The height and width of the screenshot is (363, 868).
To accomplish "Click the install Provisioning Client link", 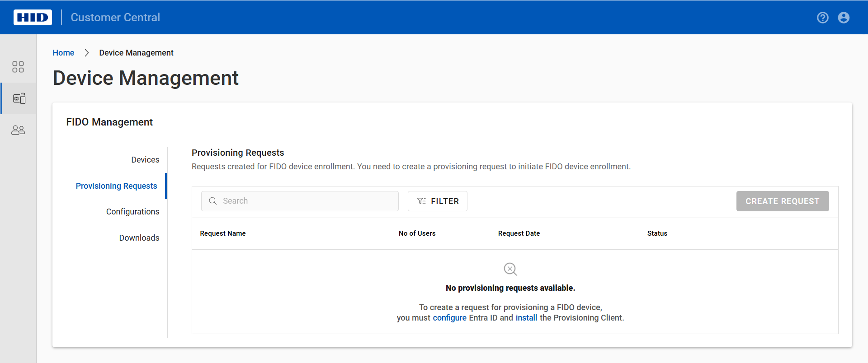I will [526, 318].
